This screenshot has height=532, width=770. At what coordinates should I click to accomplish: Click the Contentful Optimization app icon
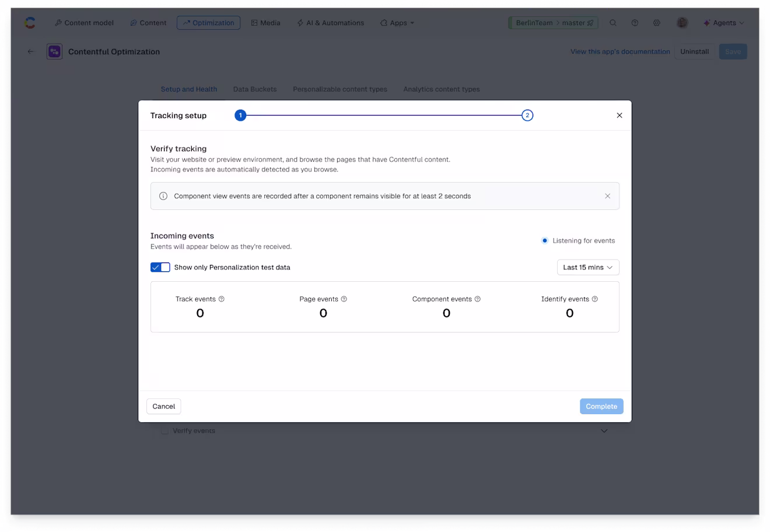click(54, 51)
